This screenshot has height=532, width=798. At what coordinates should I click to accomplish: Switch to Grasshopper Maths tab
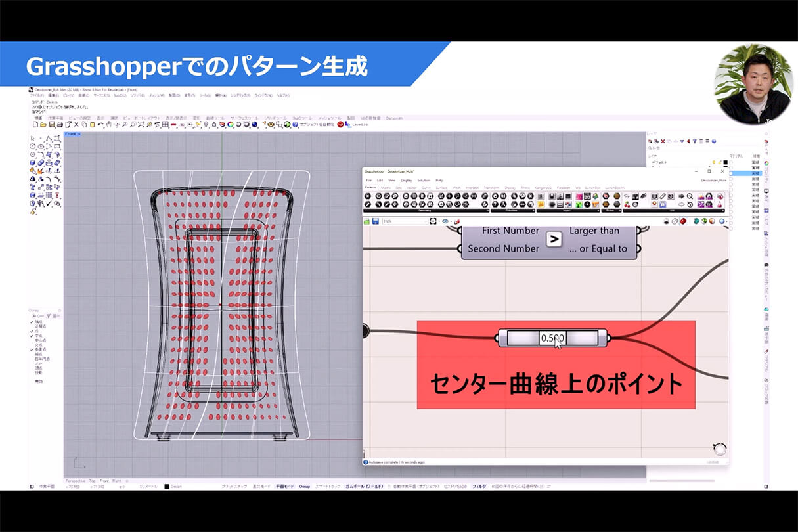[386, 188]
